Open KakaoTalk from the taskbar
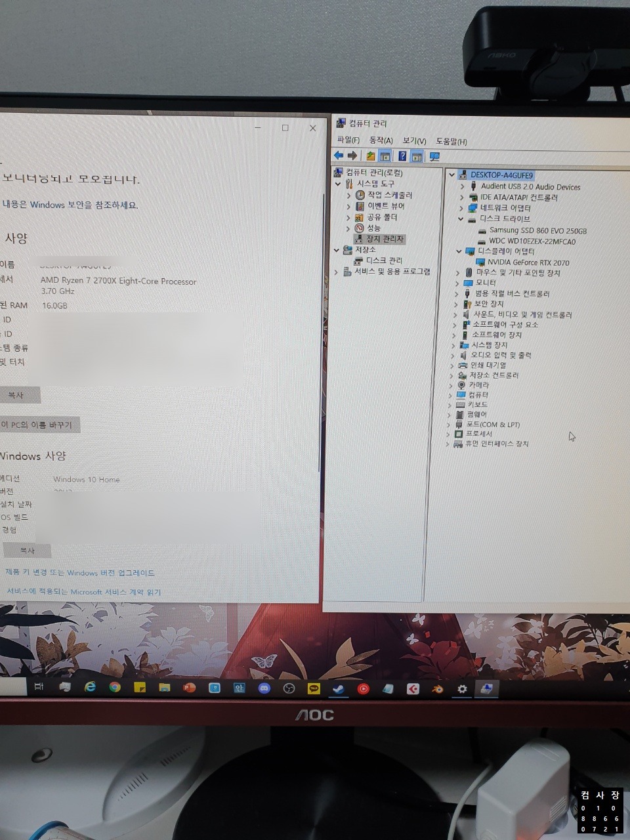 click(x=314, y=688)
